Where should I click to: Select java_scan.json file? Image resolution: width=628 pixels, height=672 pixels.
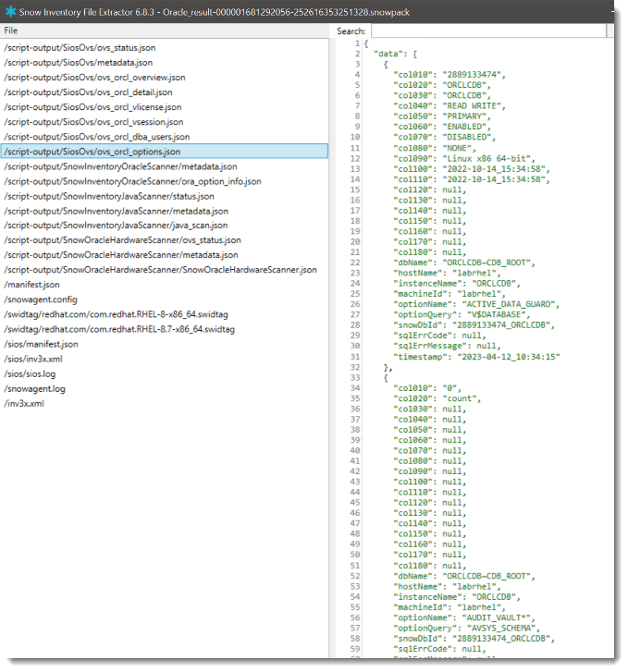tap(116, 226)
